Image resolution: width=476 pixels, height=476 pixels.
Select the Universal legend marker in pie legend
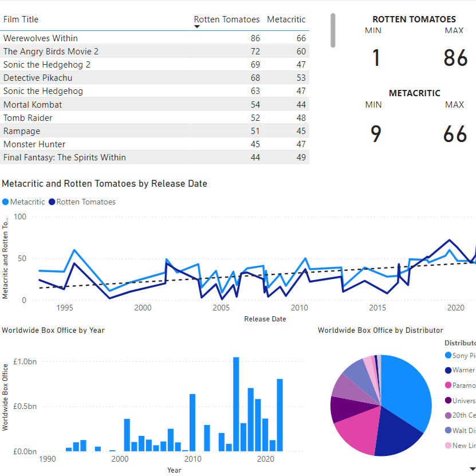(448, 401)
